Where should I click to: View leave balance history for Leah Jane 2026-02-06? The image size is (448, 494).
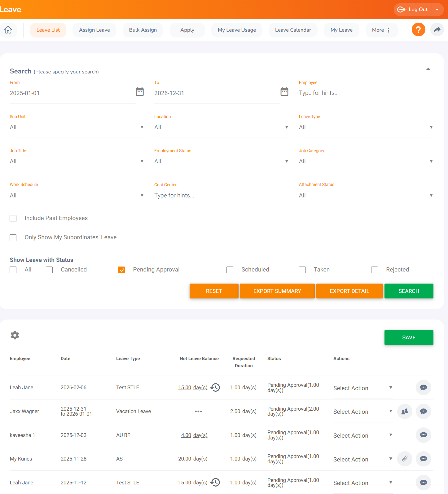pos(215,387)
